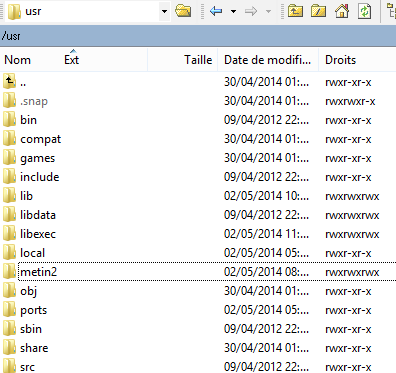The height and width of the screenshot is (373, 396).
Task: Expand the usr directory path dropdown
Action: click(x=164, y=11)
